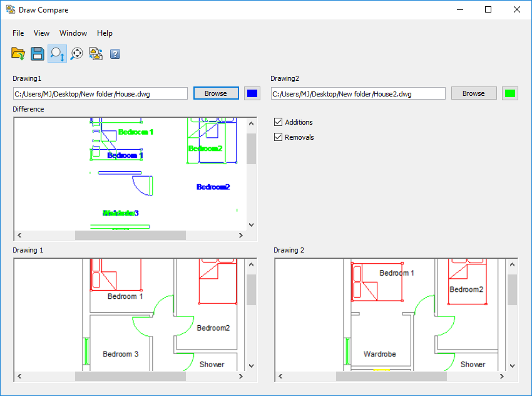
Task: Change the blue color swatch for Drawing1
Action: 251,93
